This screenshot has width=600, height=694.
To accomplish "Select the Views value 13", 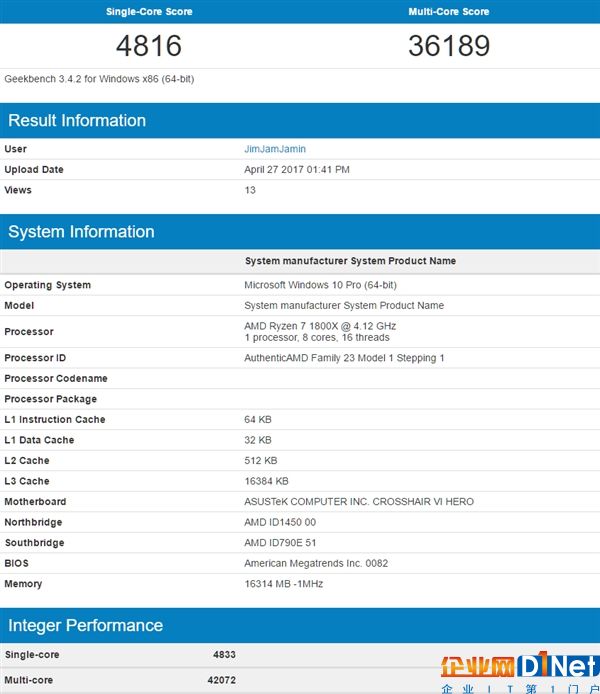I will [250, 190].
